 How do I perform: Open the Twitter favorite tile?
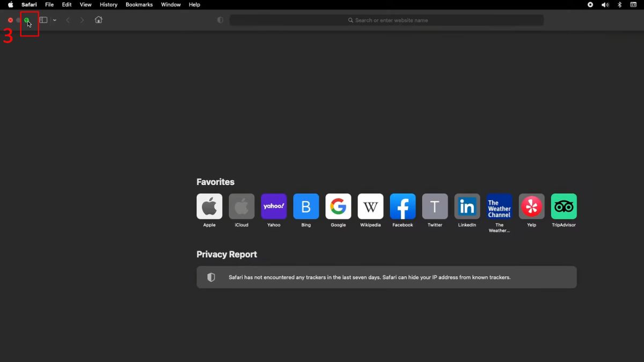[x=435, y=206]
